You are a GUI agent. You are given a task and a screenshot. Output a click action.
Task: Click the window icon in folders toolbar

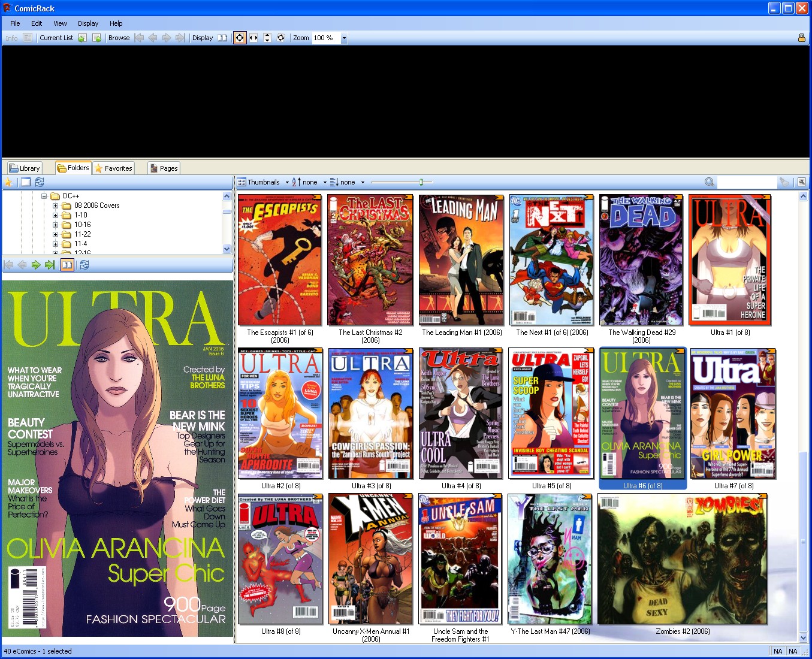(x=26, y=182)
